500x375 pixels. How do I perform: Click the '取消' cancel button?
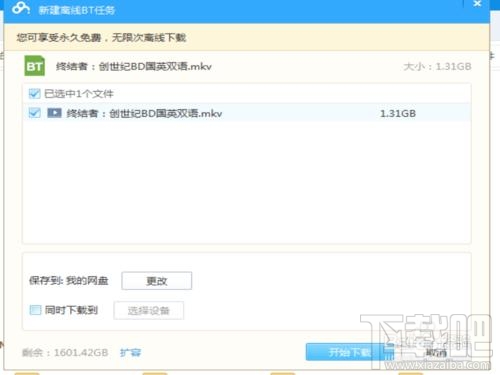pos(436,352)
